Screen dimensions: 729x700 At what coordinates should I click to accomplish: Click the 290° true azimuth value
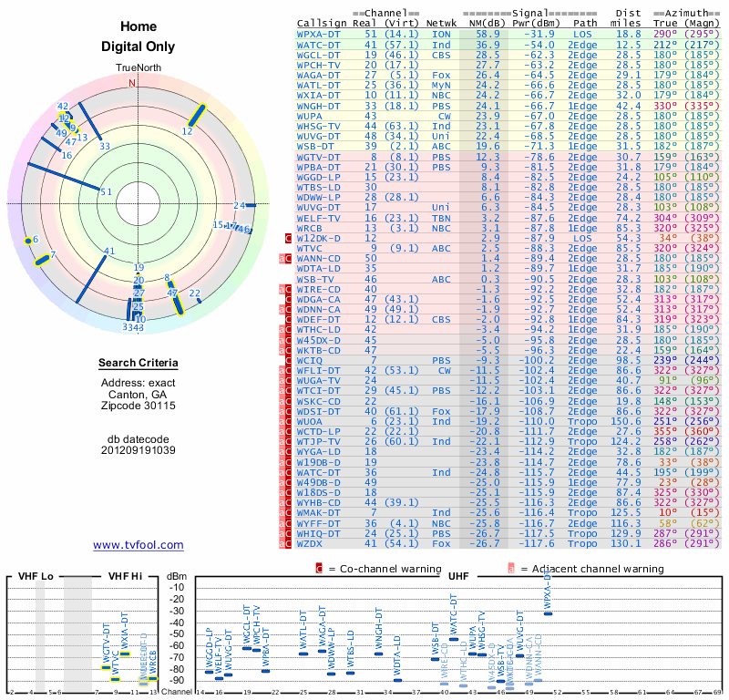point(665,34)
